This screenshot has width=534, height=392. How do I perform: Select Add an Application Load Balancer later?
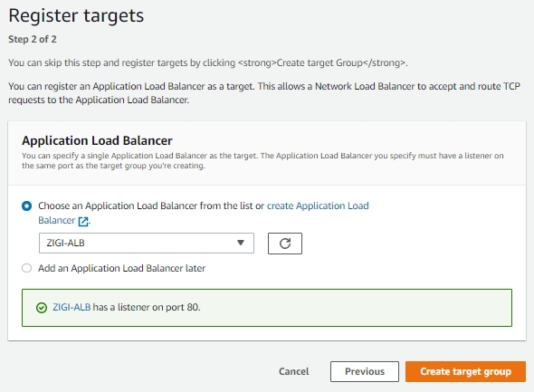pos(26,268)
